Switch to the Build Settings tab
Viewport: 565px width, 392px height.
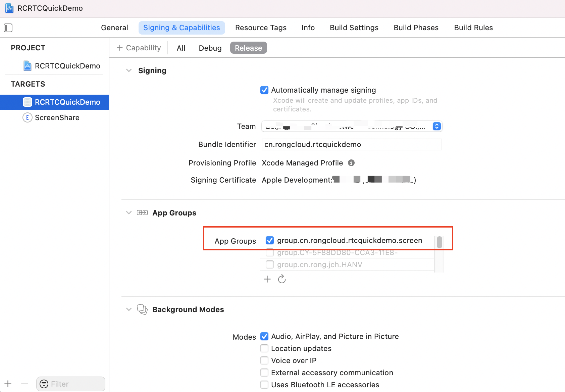(354, 28)
